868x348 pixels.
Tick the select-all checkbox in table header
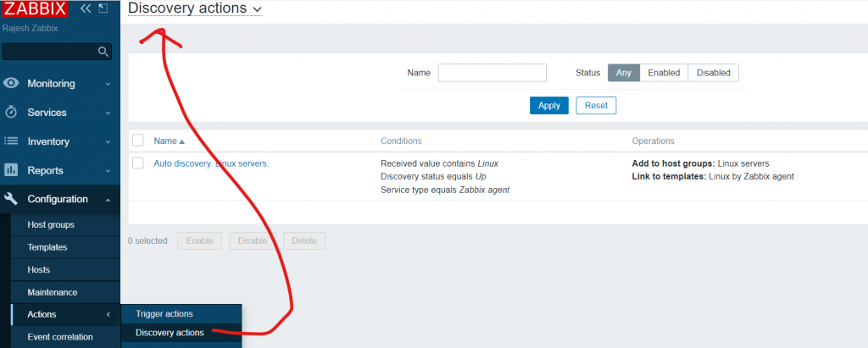pyautogui.click(x=138, y=141)
